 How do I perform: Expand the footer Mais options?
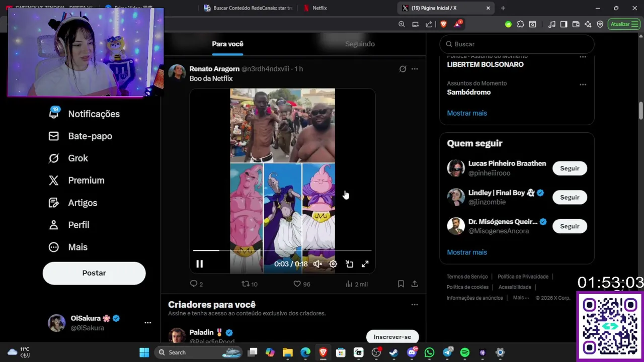click(521, 298)
